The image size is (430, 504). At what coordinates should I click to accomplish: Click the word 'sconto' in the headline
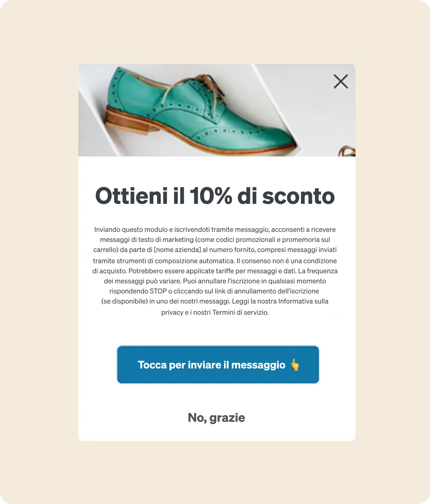tap(298, 196)
